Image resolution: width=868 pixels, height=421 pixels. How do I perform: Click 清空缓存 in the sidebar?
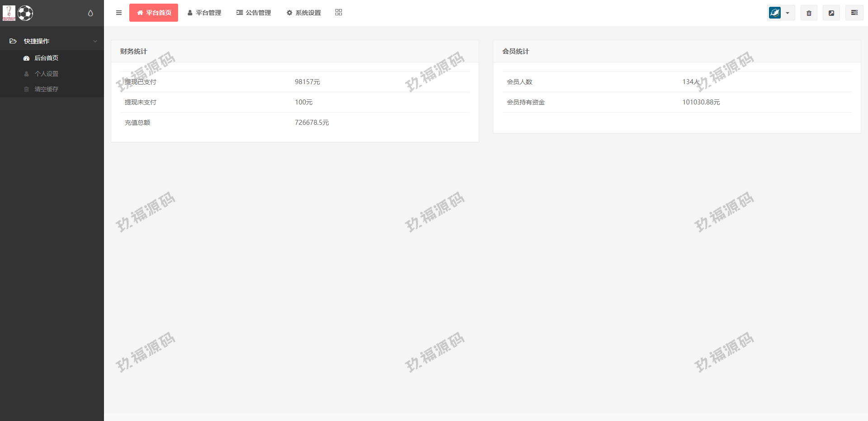[x=46, y=89]
